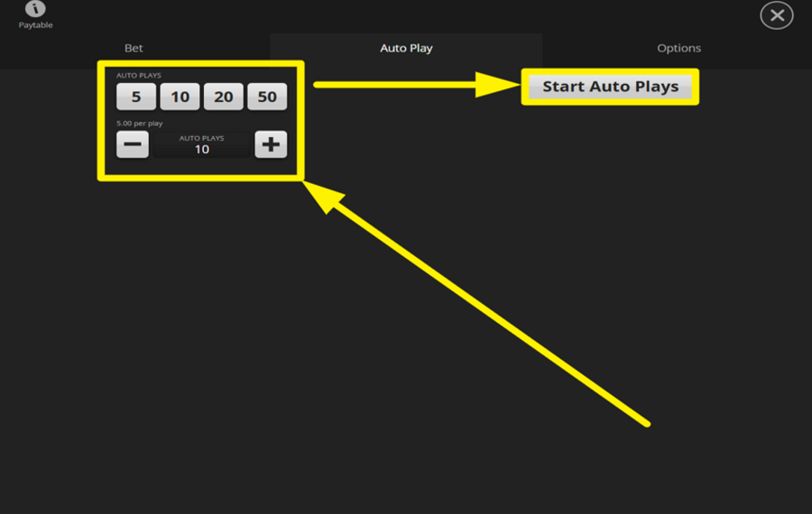
Task: Click the horizontal arrow pointing to Start Auto Plays
Action: pos(406,85)
